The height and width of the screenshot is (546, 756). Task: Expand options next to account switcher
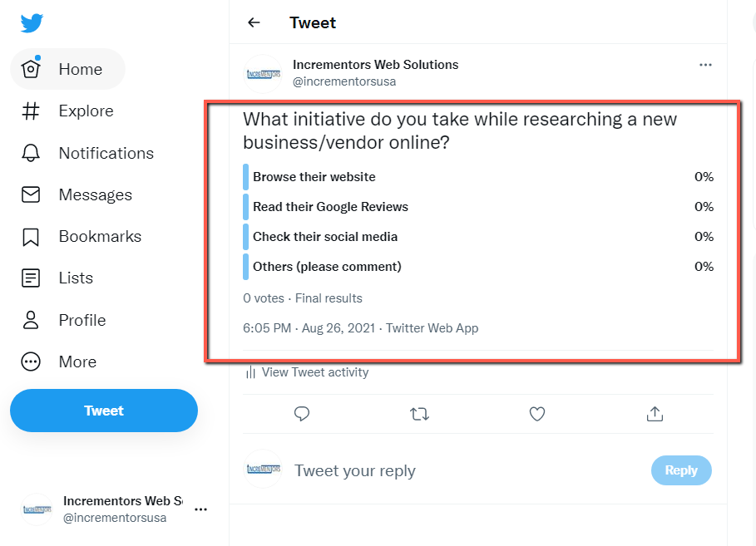pos(200,509)
